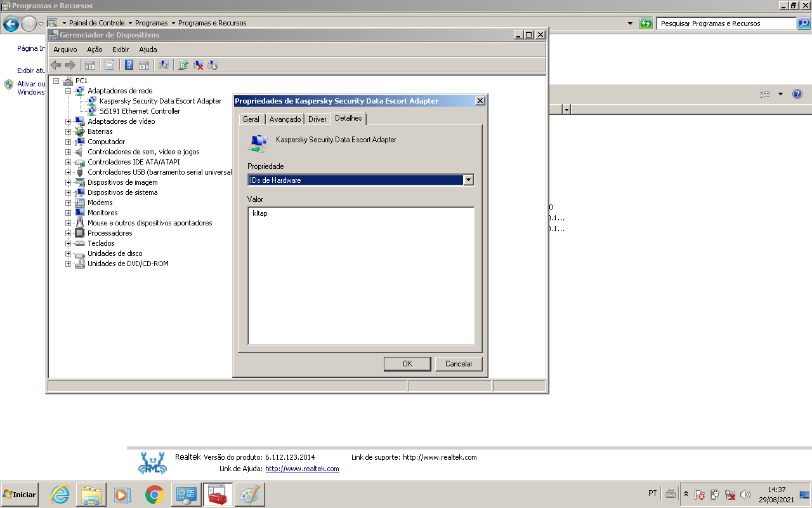Click the Help icon in Programas e Recursos

(797, 94)
